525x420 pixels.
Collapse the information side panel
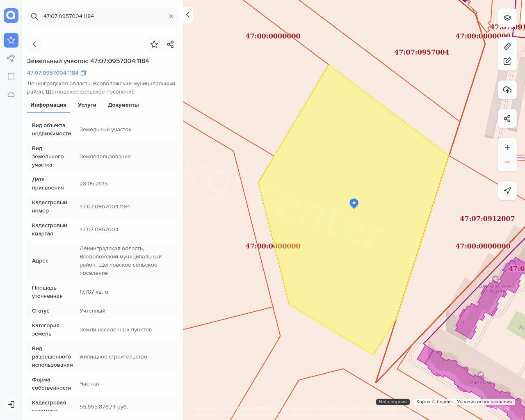click(187, 15)
